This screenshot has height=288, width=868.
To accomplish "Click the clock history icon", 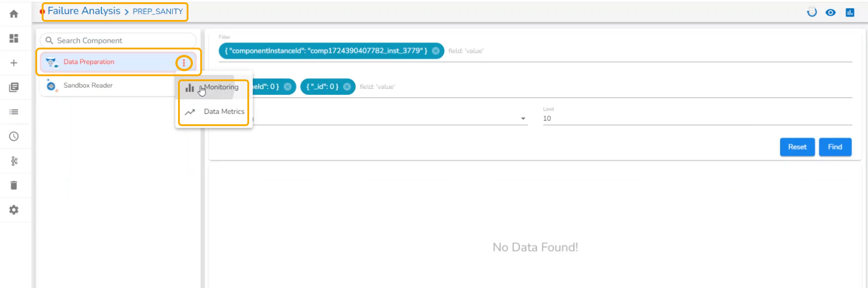I will 14,137.
